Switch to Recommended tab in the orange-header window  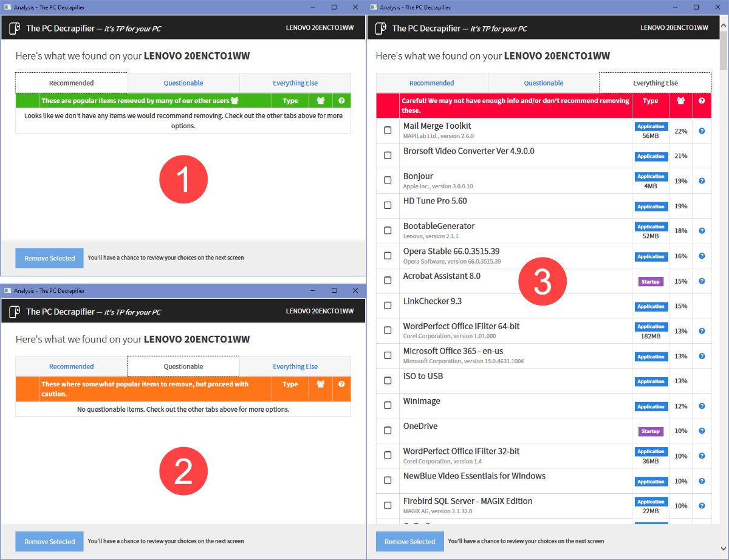point(71,366)
